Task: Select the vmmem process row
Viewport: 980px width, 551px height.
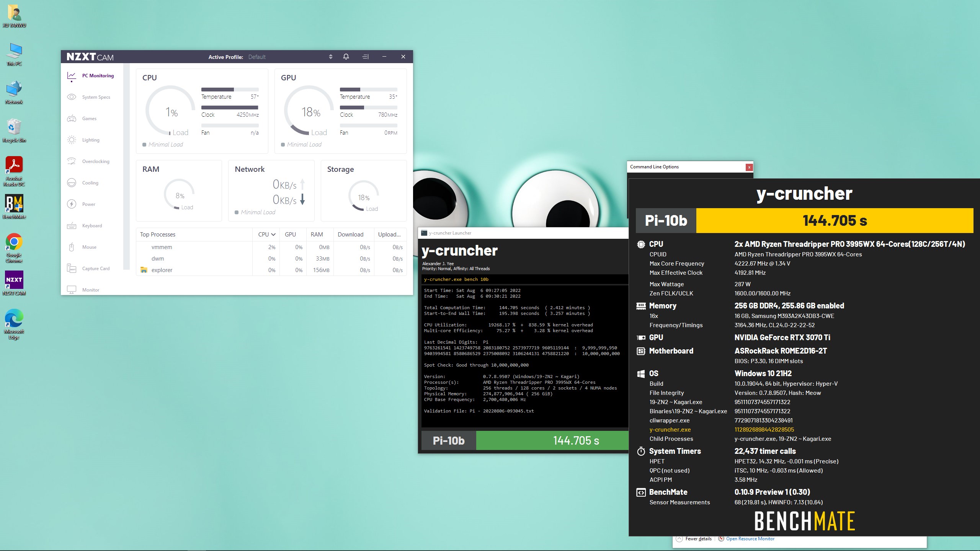Action: (271, 247)
